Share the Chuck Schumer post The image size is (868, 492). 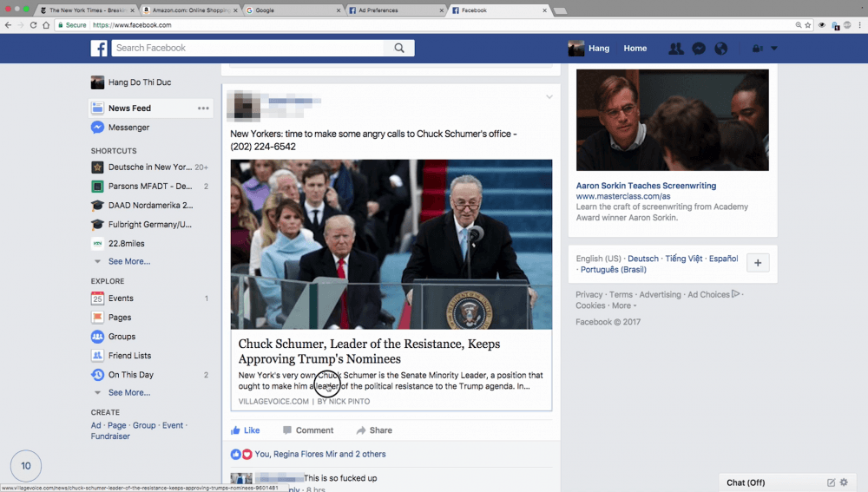tap(374, 430)
